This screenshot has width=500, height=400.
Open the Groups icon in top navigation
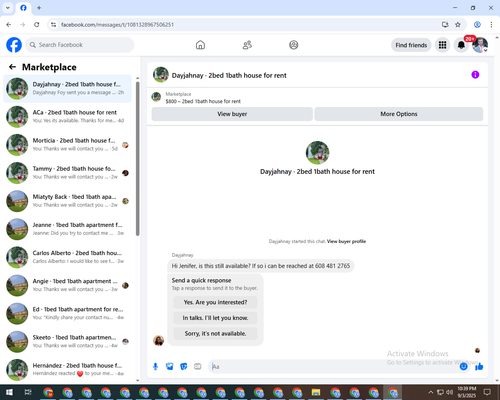point(294,45)
